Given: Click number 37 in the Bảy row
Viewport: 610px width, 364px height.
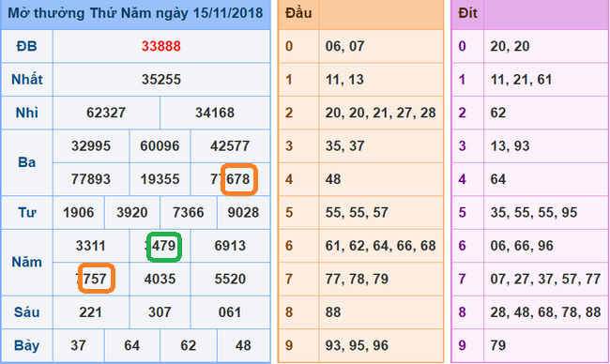Looking at the screenshot, I should [x=78, y=346].
